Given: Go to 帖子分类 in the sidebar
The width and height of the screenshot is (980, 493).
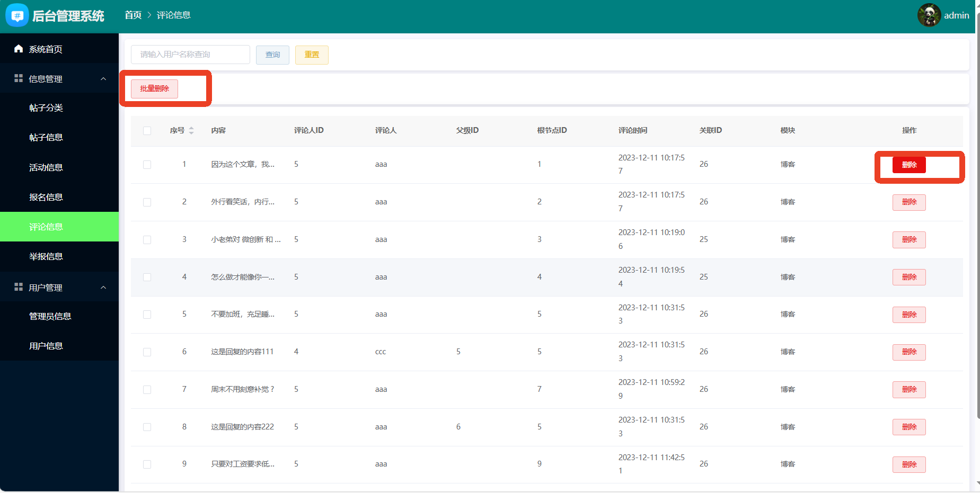Looking at the screenshot, I should click(59, 107).
